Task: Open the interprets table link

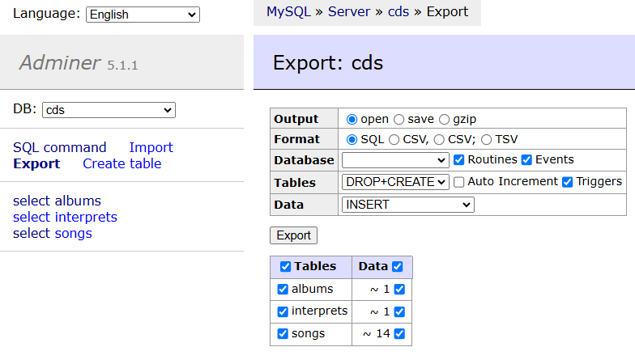Action: tap(86, 217)
